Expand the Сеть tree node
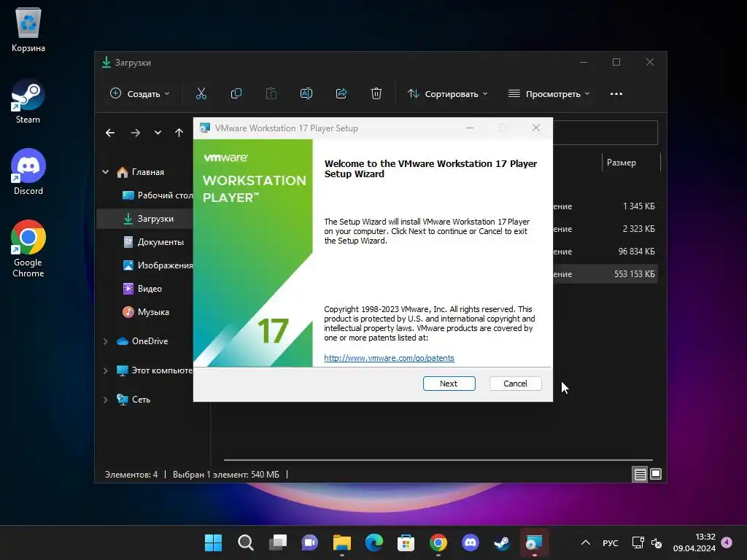The height and width of the screenshot is (560, 747). (105, 400)
